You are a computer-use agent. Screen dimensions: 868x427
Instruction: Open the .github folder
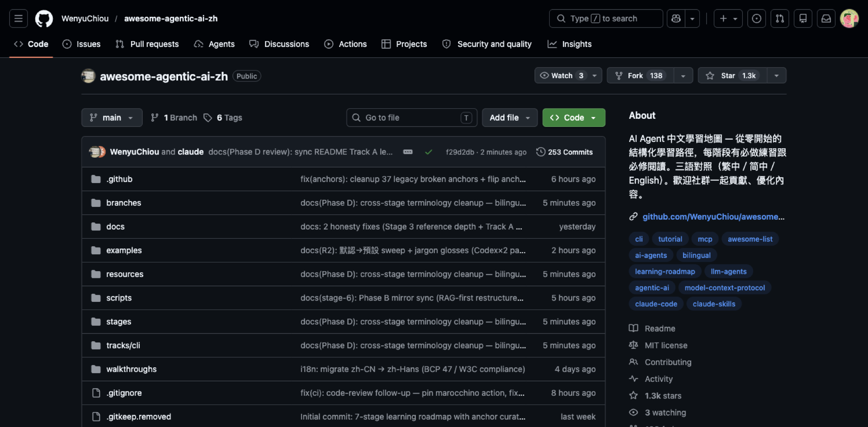[x=119, y=179]
